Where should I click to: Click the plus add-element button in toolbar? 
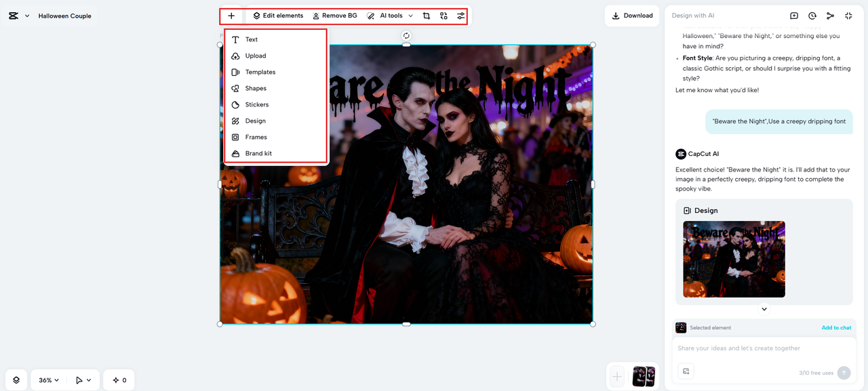[231, 16]
